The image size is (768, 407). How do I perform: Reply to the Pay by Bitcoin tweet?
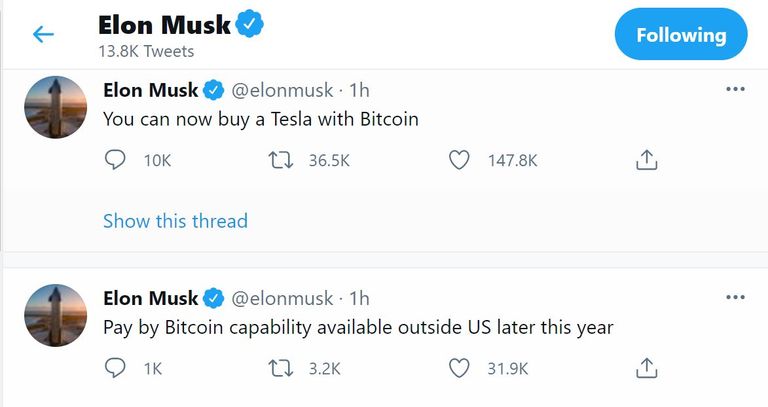tap(116, 368)
